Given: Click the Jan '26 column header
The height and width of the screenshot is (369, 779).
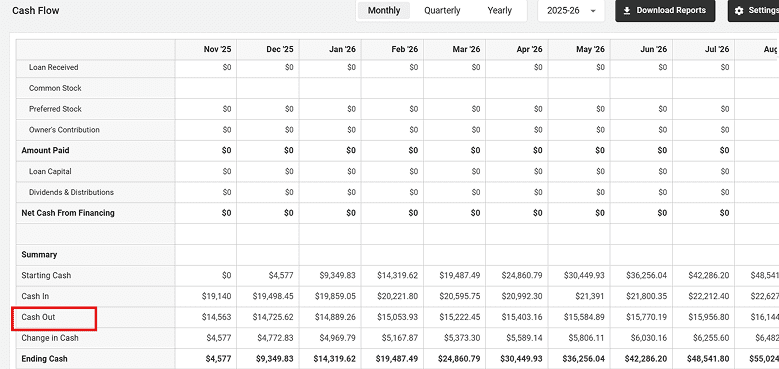Looking at the screenshot, I should [342, 49].
